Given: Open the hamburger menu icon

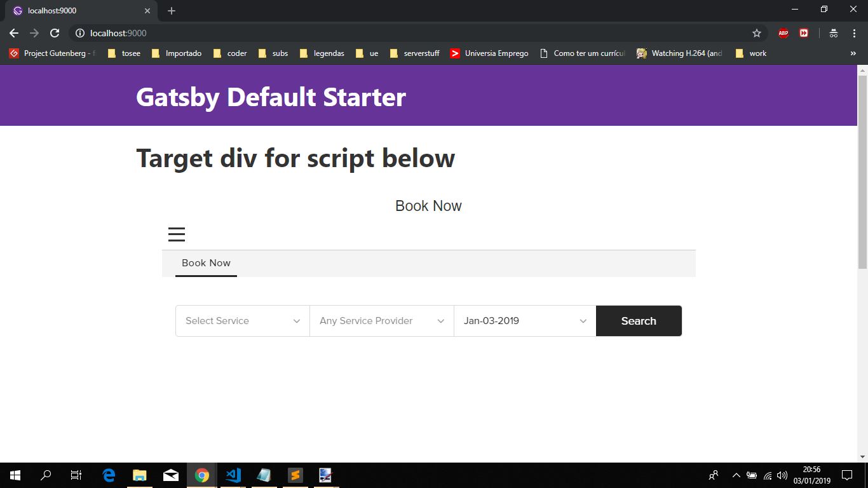Looking at the screenshot, I should pyautogui.click(x=177, y=234).
